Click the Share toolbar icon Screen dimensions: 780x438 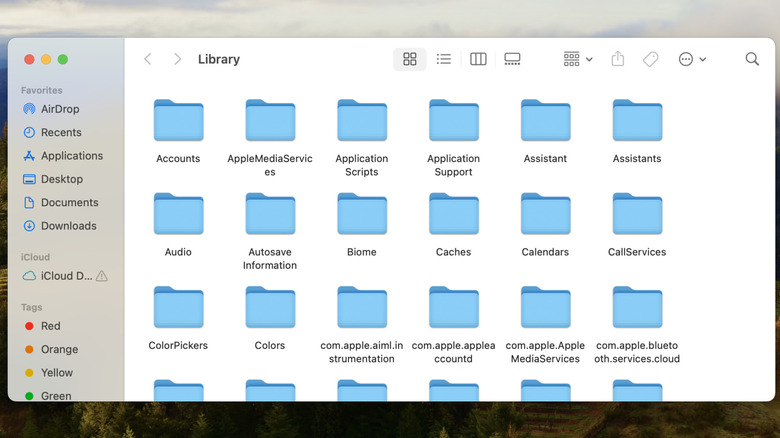(618, 59)
